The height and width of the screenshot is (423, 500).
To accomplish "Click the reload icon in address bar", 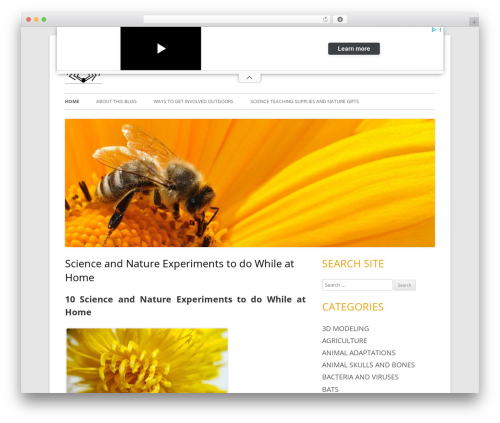I will [x=325, y=19].
